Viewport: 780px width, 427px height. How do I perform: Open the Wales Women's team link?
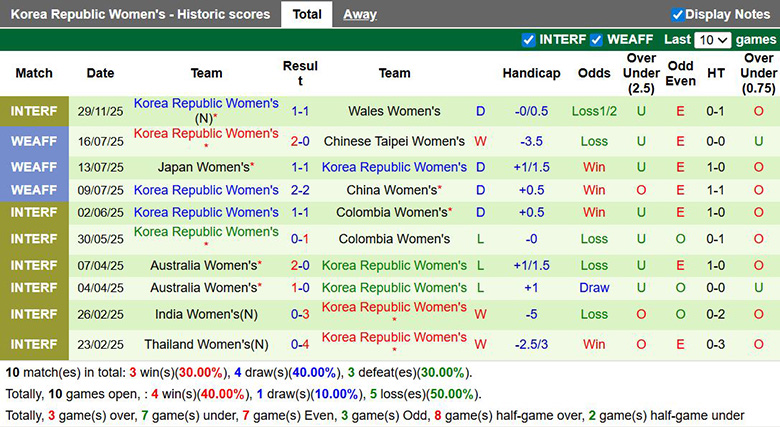(394, 111)
